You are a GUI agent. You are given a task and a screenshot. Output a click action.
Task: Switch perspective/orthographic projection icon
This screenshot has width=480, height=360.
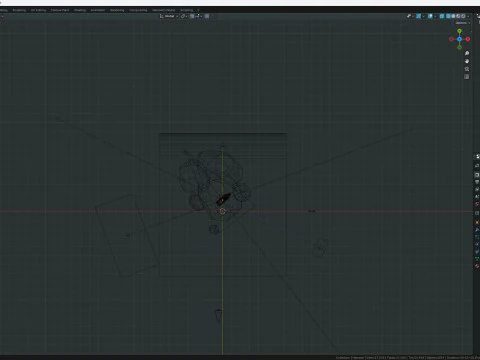coord(467,77)
